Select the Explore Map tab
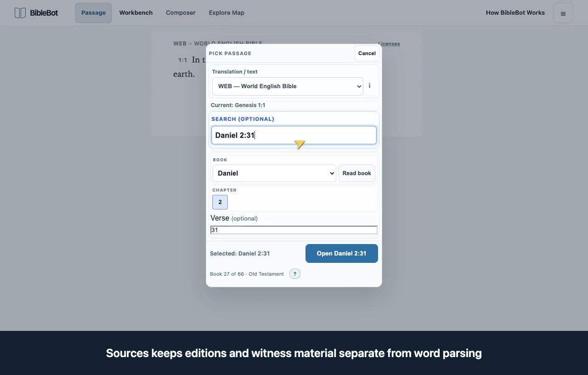588x375 pixels. coord(226,13)
